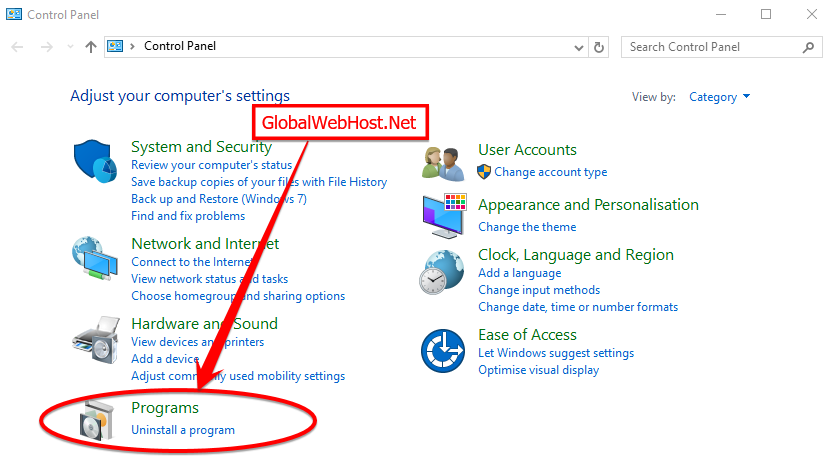
Task: Click the UAC shield beside Change account type
Action: pyautogui.click(x=484, y=172)
